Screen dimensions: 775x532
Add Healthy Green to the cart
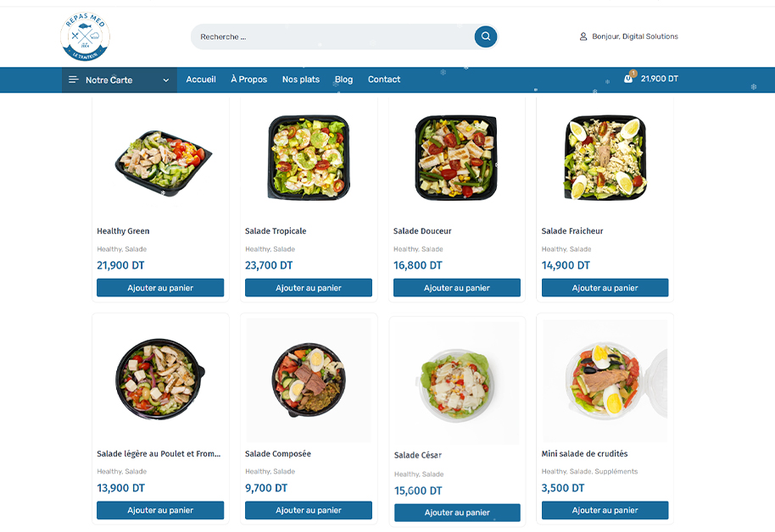pos(160,287)
